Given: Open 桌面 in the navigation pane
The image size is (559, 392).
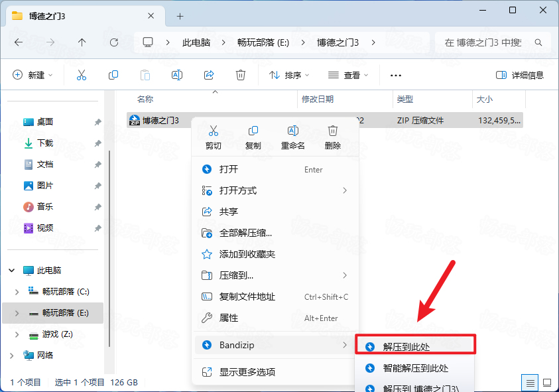Looking at the screenshot, I should [x=45, y=122].
